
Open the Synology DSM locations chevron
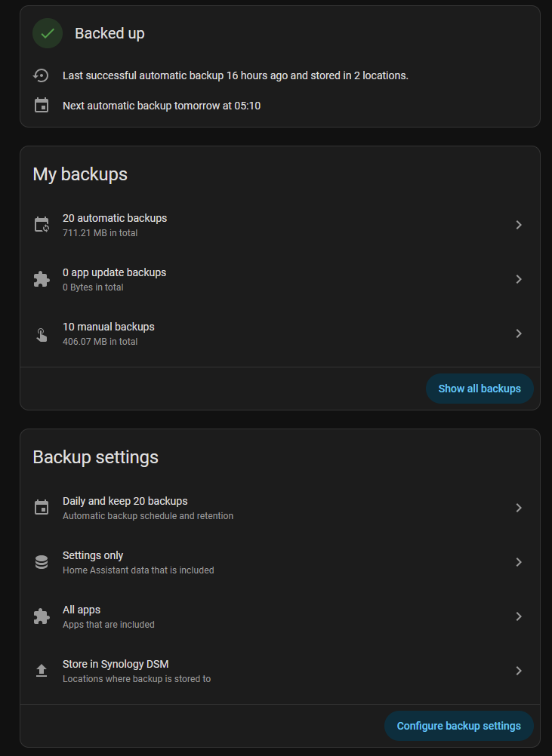pyautogui.click(x=519, y=671)
